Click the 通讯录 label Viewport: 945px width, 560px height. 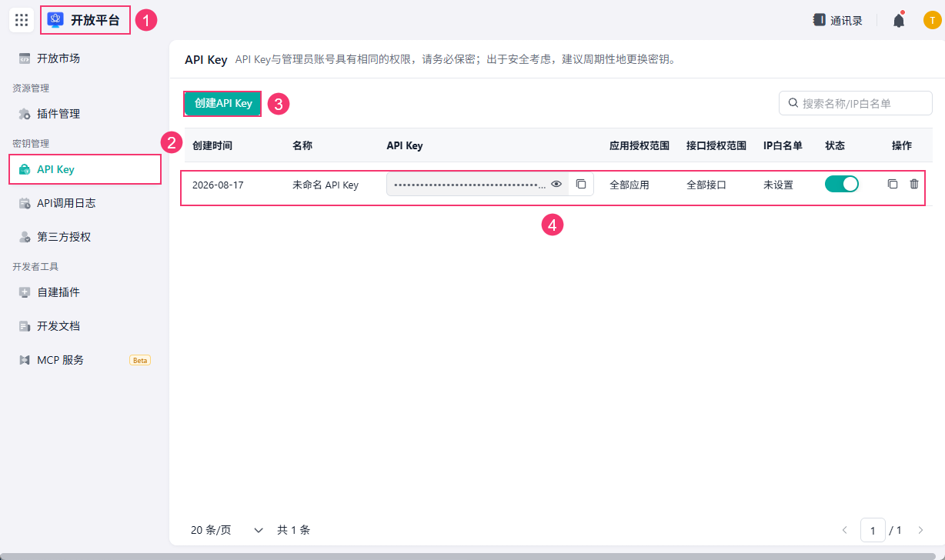tap(846, 21)
